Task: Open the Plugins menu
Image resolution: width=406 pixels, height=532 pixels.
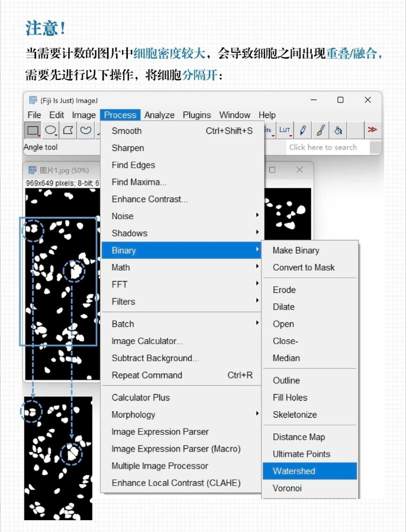Action: [196, 115]
